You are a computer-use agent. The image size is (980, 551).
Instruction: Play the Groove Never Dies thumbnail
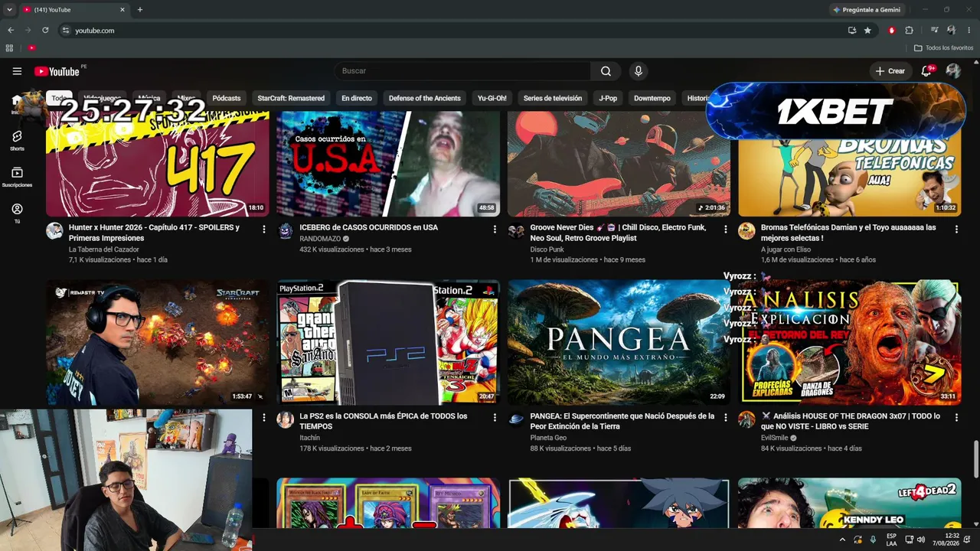pyautogui.click(x=619, y=164)
